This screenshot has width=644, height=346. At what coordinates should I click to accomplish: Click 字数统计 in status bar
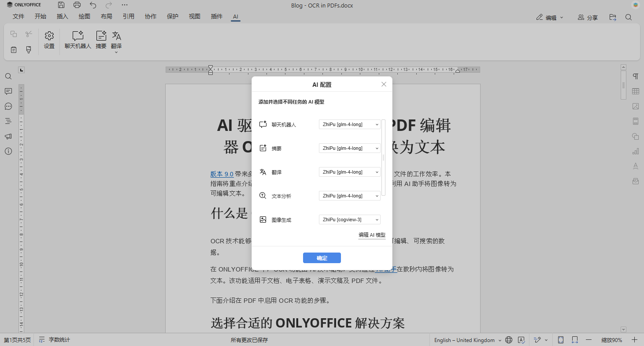(x=55, y=340)
